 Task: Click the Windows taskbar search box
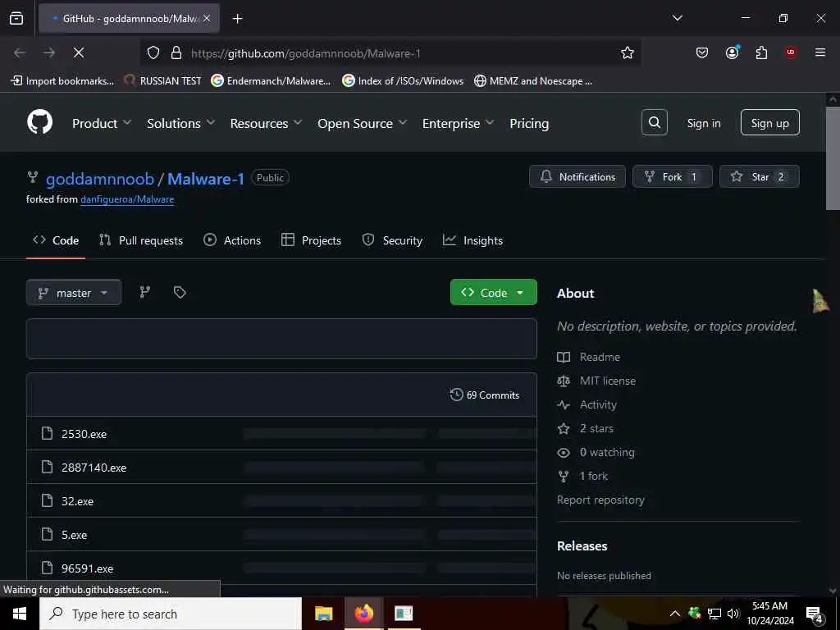[171, 614]
